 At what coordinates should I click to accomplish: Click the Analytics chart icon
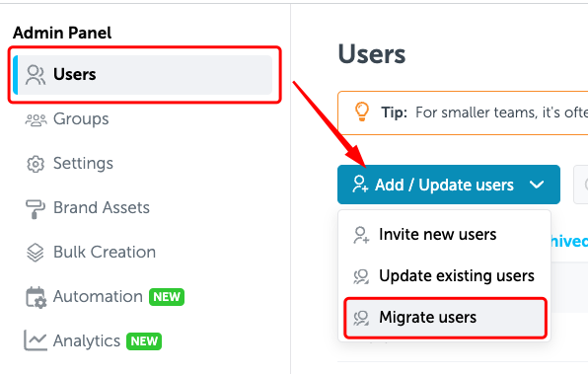[36, 340]
